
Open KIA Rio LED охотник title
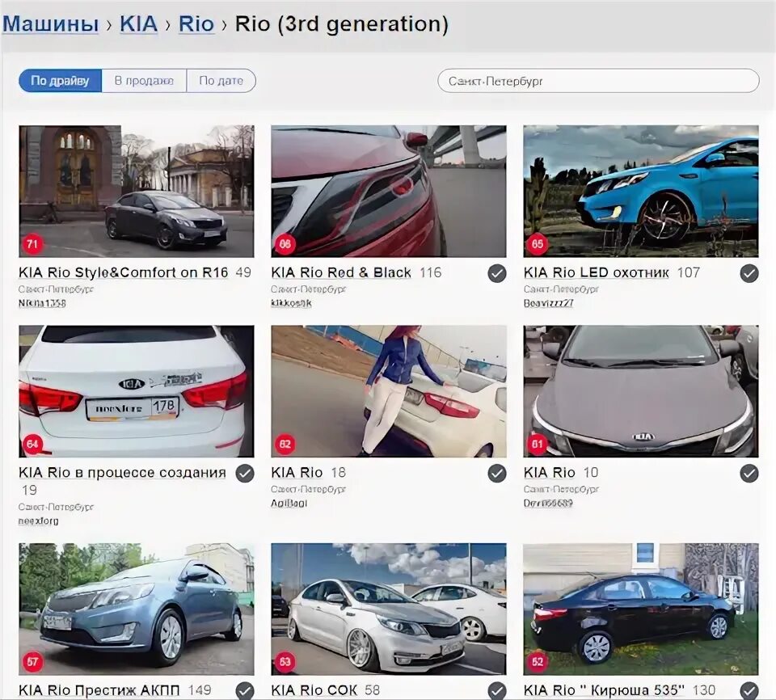point(597,272)
